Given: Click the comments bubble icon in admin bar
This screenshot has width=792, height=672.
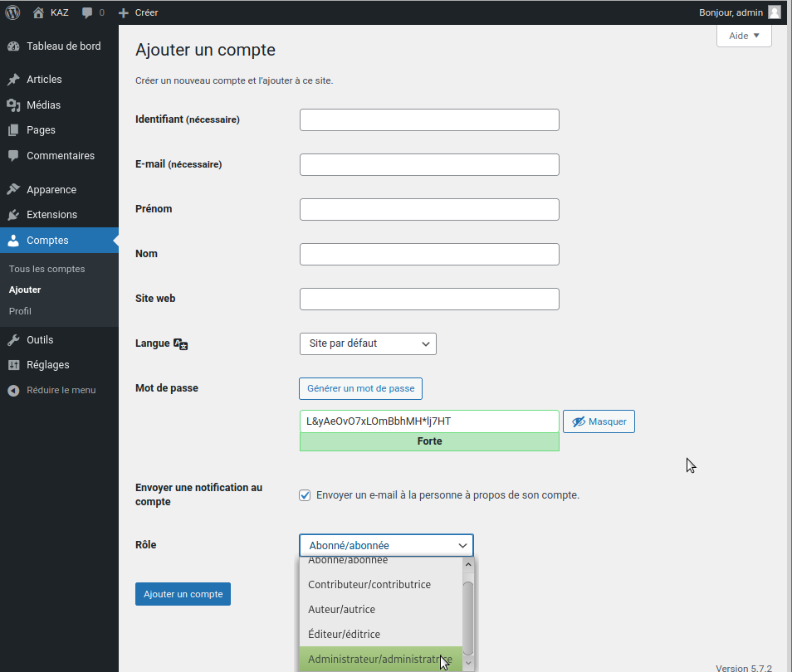Looking at the screenshot, I should (x=87, y=13).
